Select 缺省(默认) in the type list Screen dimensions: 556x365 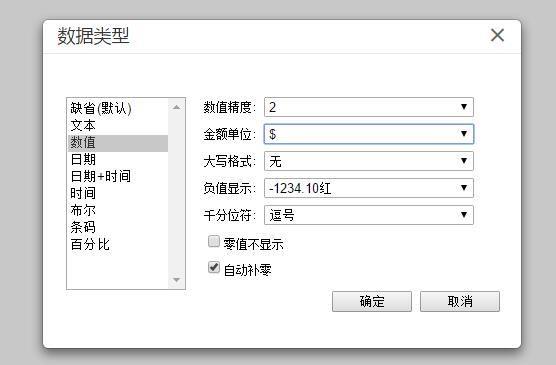pyautogui.click(x=118, y=108)
